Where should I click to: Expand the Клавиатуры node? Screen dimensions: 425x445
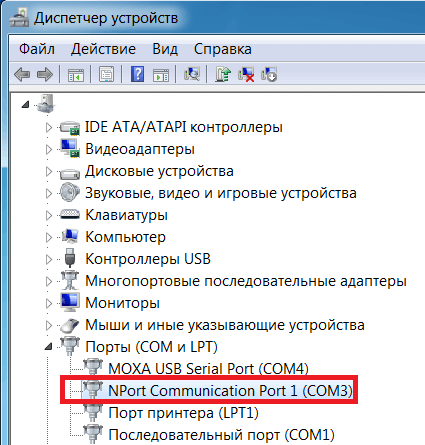[49, 215]
